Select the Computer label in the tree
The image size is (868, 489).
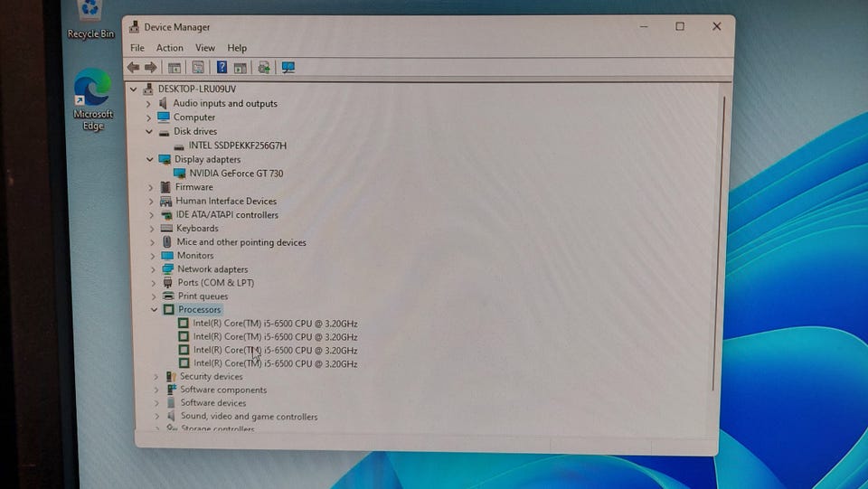coord(194,118)
